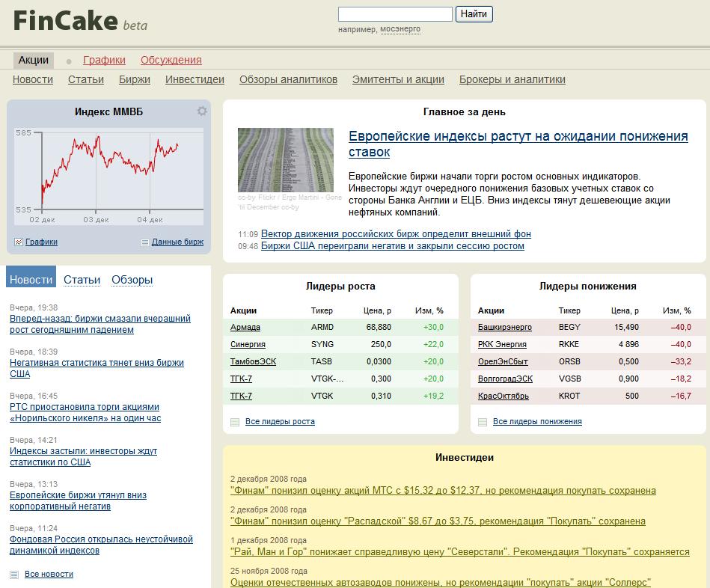Open the Башкирэнерго stock link
Viewport: 710px width, 588px height.
[505, 327]
